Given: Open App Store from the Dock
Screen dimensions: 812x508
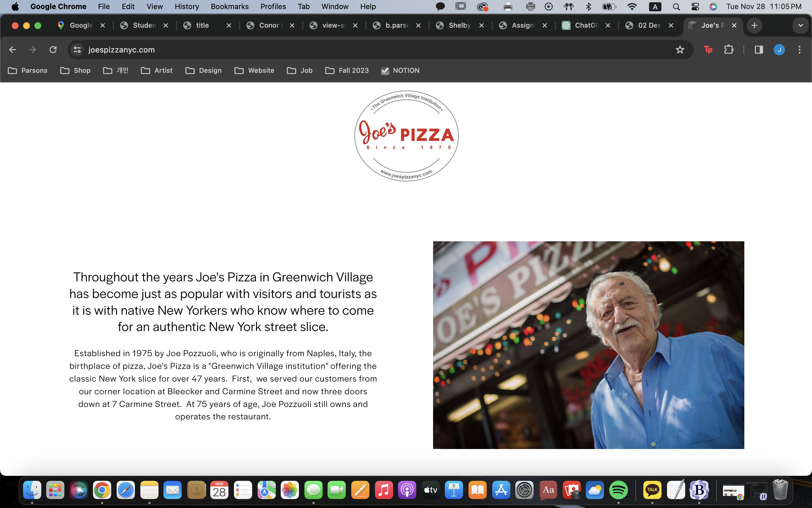Looking at the screenshot, I should tap(501, 490).
